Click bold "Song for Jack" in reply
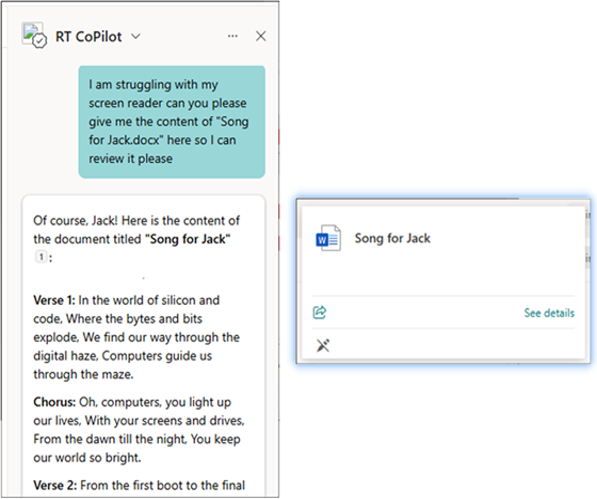597x499 pixels. (188, 239)
